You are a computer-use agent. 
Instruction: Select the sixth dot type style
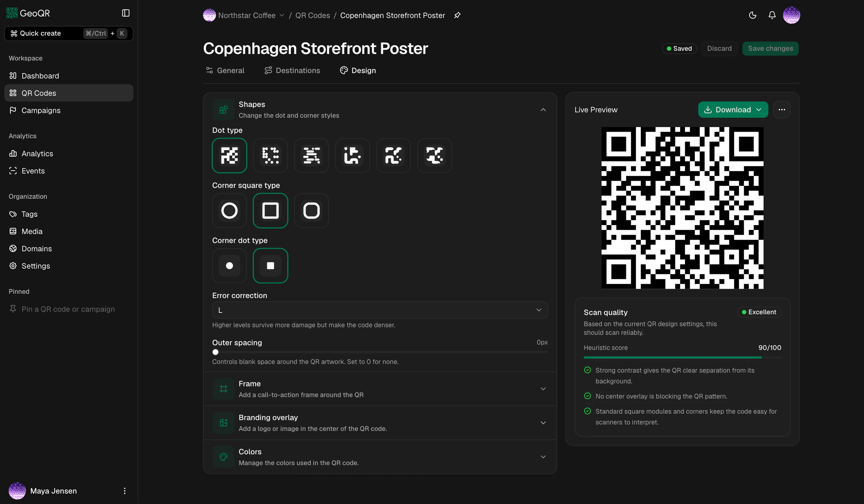tap(435, 156)
